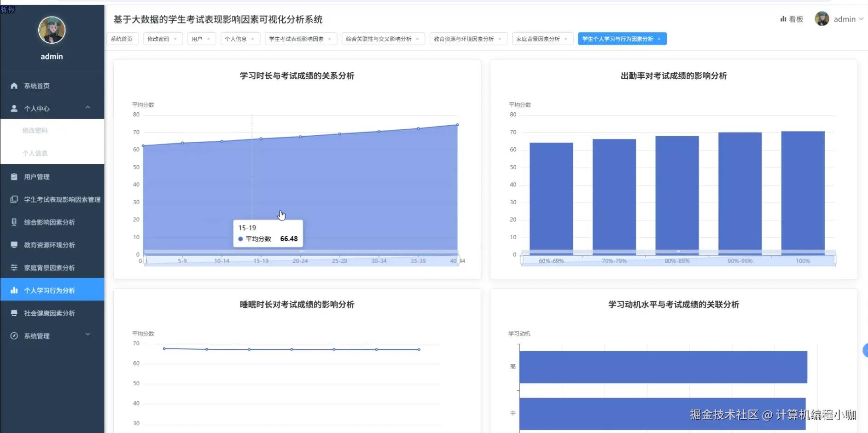Image resolution: width=868 pixels, height=433 pixels.
Task: Switch to the 综合关联性与交叉影响分析 tab
Action: (379, 39)
